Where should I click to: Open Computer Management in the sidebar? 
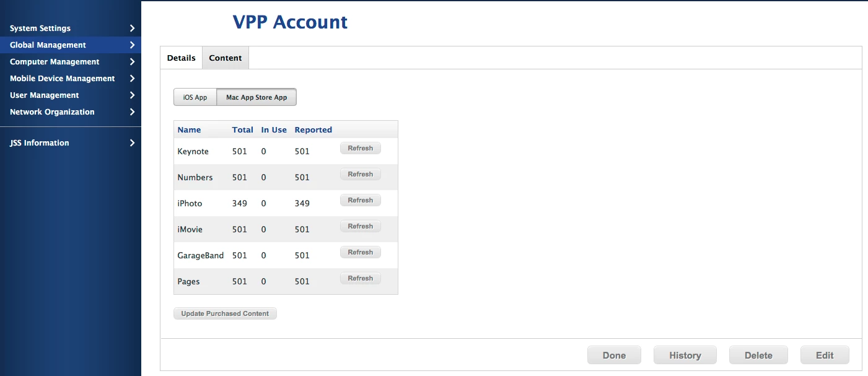click(x=71, y=62)
